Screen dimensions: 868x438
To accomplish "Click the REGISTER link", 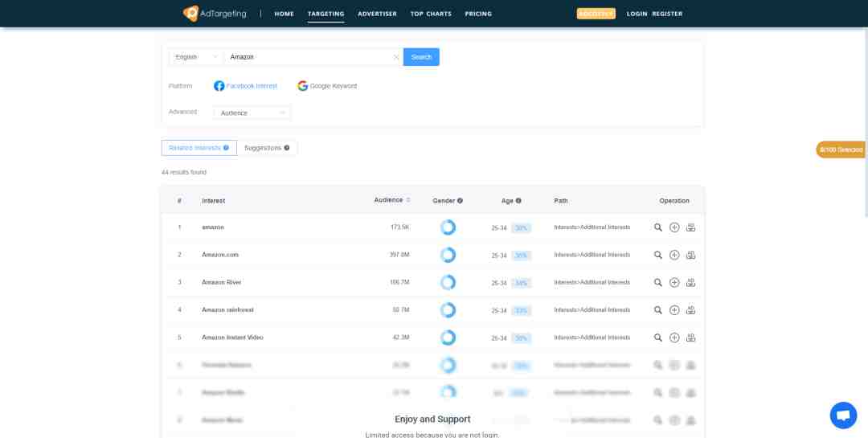I will coord(667,14).
